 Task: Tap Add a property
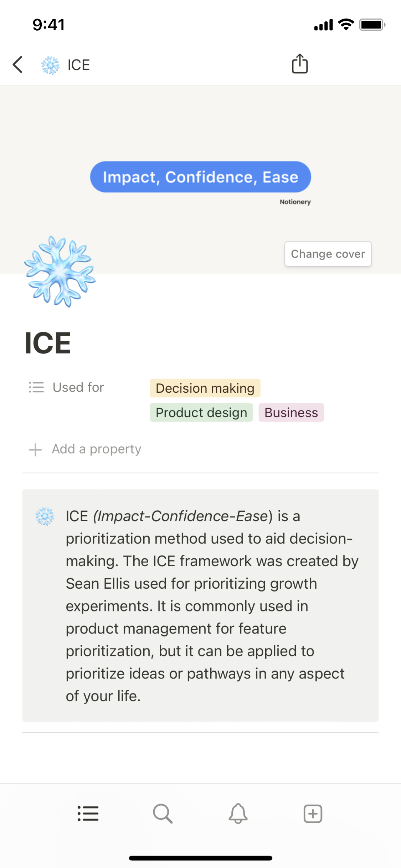pos(97,449)
